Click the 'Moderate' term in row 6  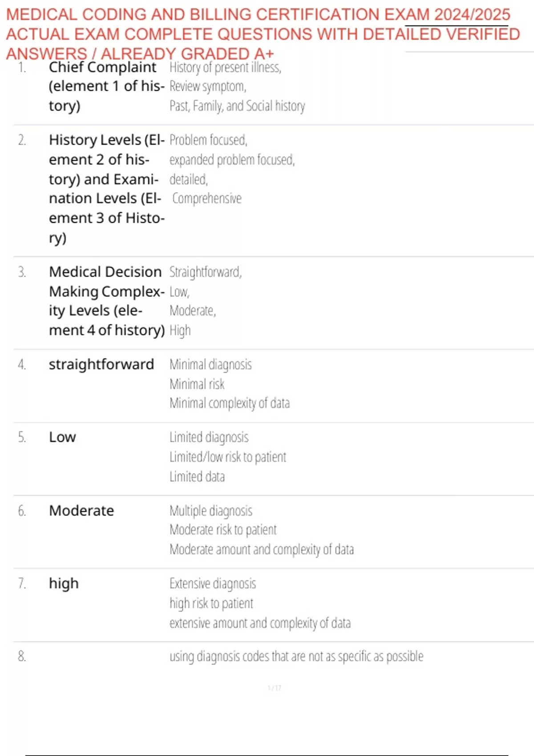click(81, 511)
